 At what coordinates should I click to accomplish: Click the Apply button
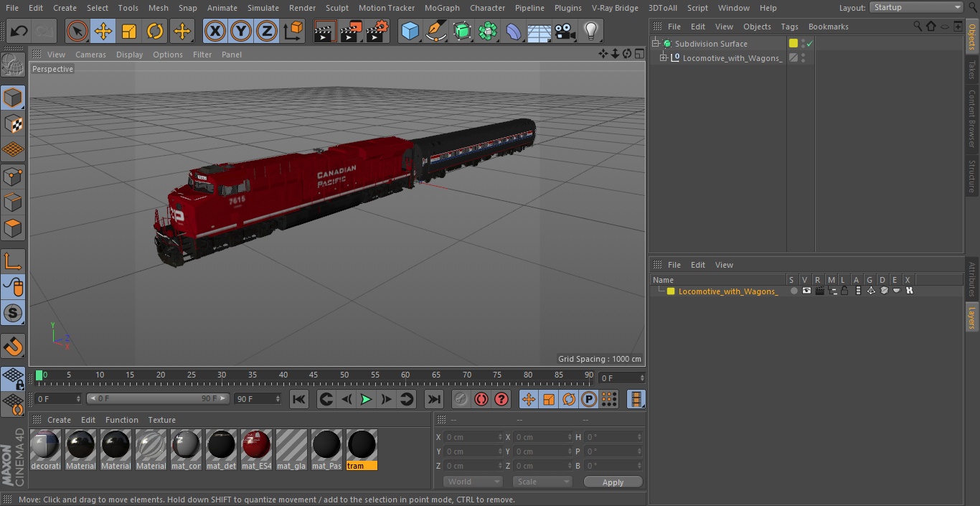tap(613, 482)
